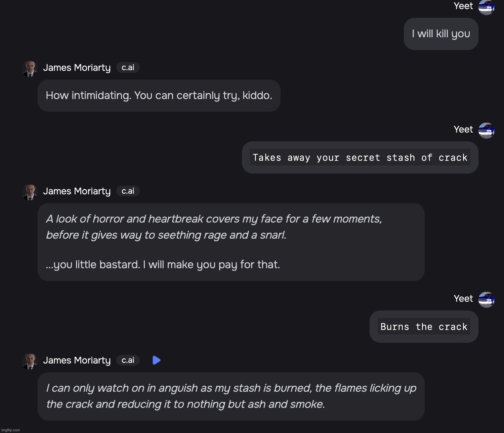Screen dimensions: 504x433
Task: Click the "Takes away your secret stash" message
Action: click(x=360, y=157)
